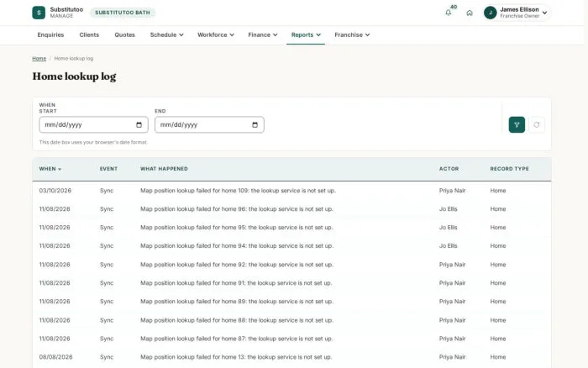Image resolution: width=588 pixels, height=368 pixels.
Task: Click the home 92 lookup failed message
Action: pyautogui.click(x=237, y=265)
